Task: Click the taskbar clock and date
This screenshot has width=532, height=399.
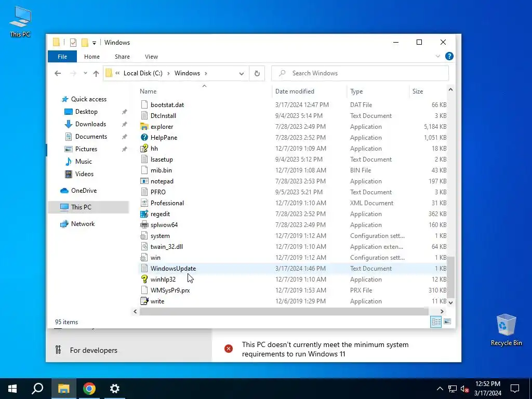Action: coord(487,389)
